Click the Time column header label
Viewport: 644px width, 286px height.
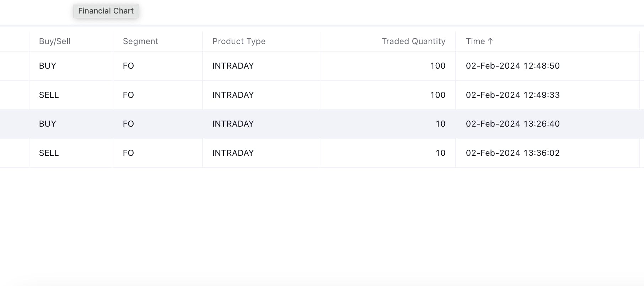coord(476,41)
